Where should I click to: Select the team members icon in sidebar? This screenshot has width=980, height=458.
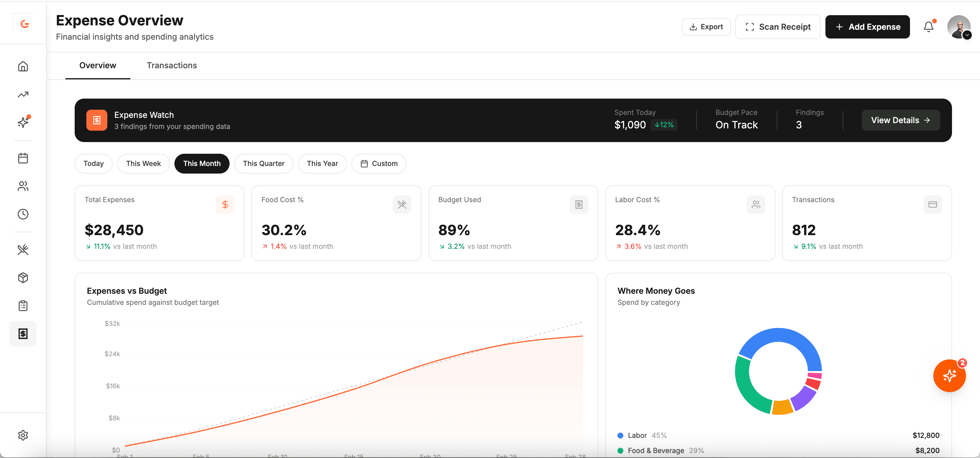click(23, 186)
